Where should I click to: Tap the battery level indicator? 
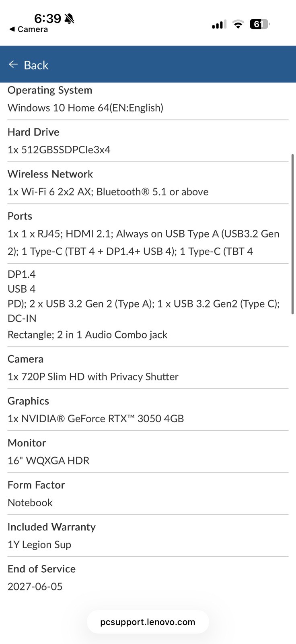point(259,25)
